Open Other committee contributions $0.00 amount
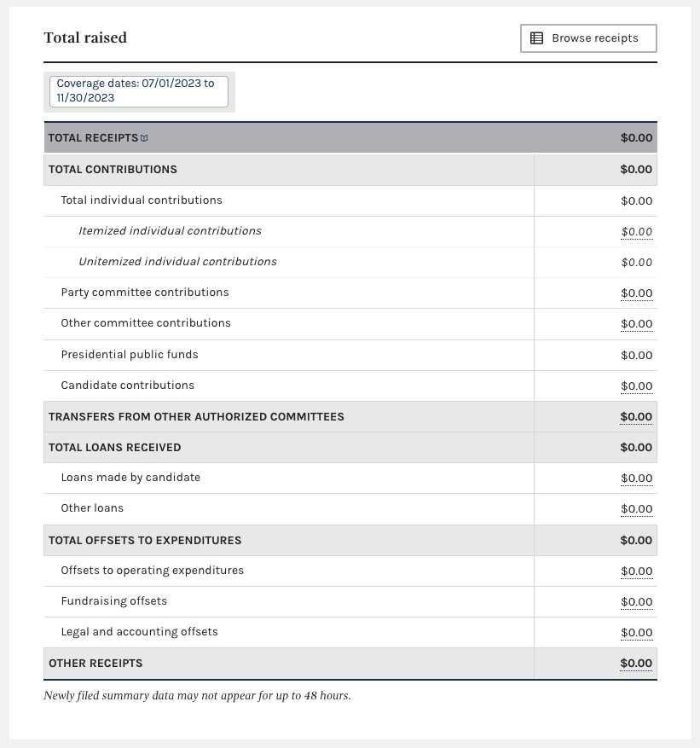The width and height of the screenshot is (700, 748). coord(637,324)
